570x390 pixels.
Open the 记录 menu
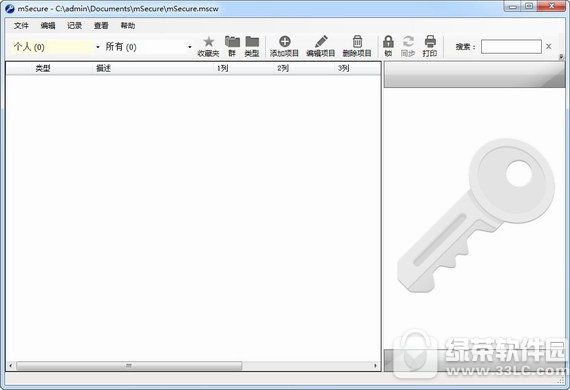pyautogui.click(x=75, y=25)
